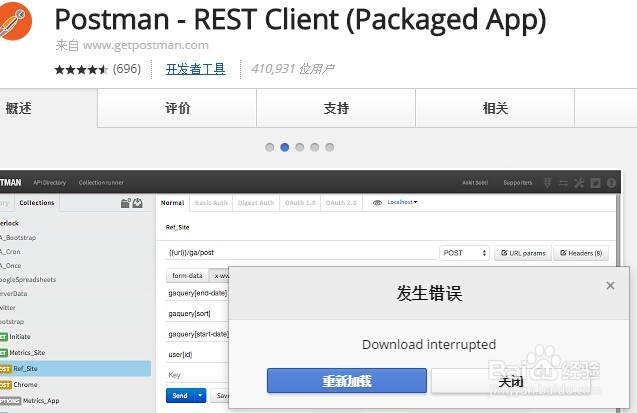Open the POST method dropdown
637x413 pixels.
click(464, 253)
